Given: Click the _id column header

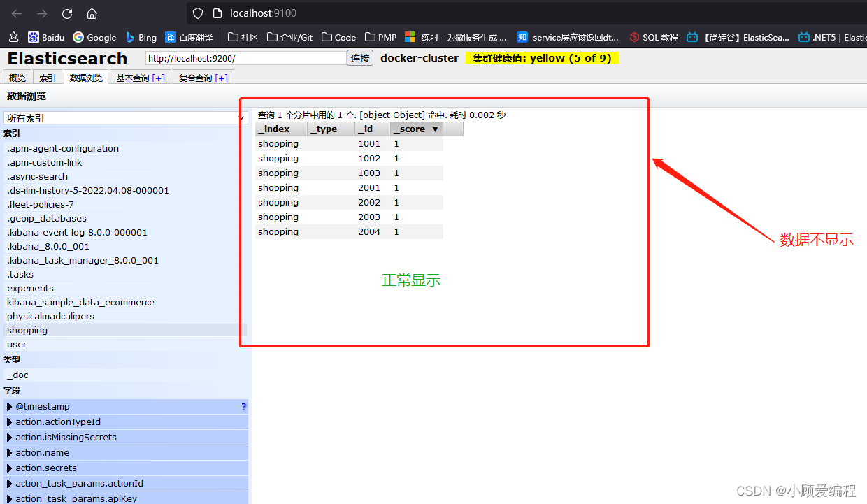Looking at the screenshot, I should pyautogui.click(x=372, y=129).
